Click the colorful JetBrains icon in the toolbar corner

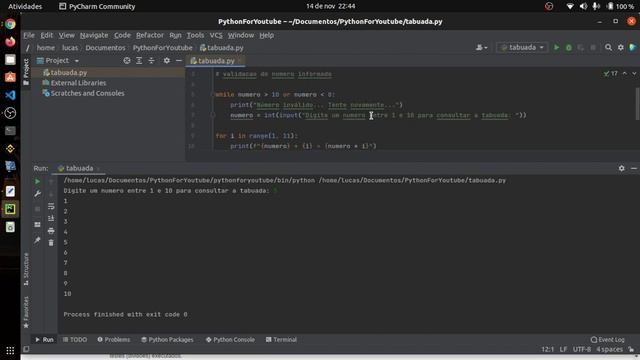[x=633, y=48]
